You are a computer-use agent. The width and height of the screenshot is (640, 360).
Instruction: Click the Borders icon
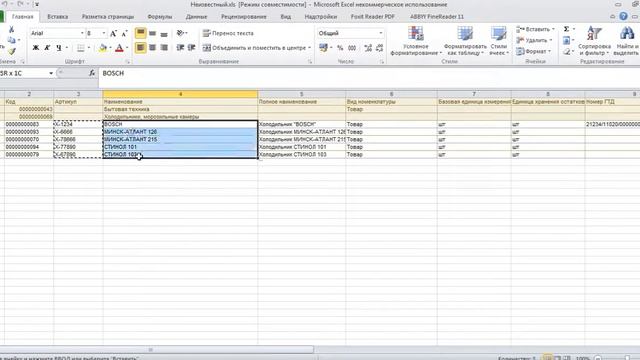[81, 48]
